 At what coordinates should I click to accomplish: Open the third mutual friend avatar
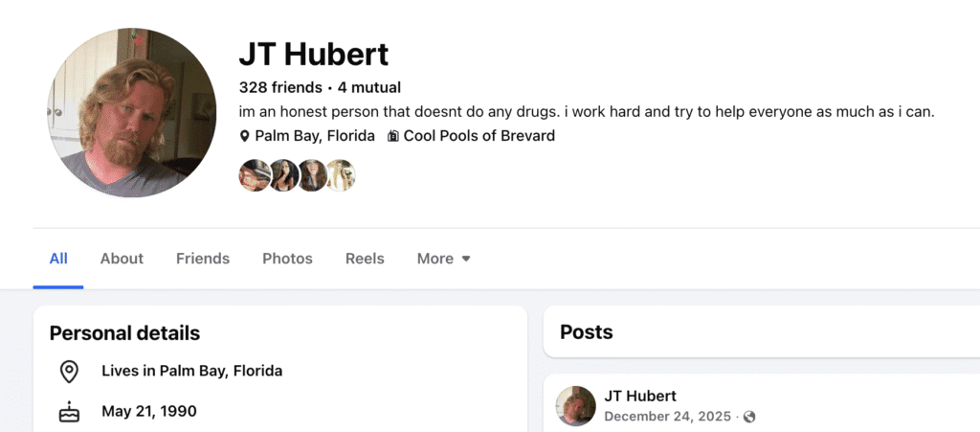(x=312, y=175)
